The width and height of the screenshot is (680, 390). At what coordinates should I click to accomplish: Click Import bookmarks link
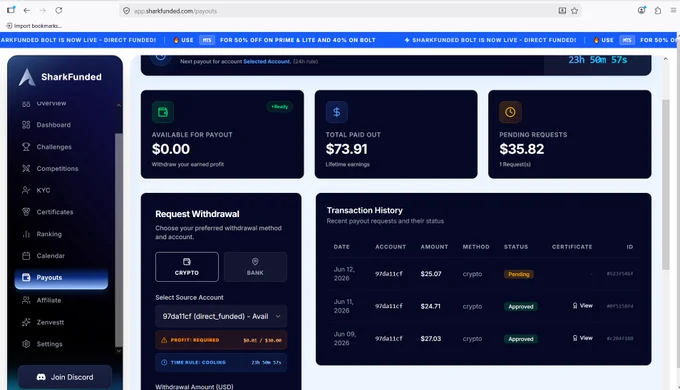coord(34,26)
